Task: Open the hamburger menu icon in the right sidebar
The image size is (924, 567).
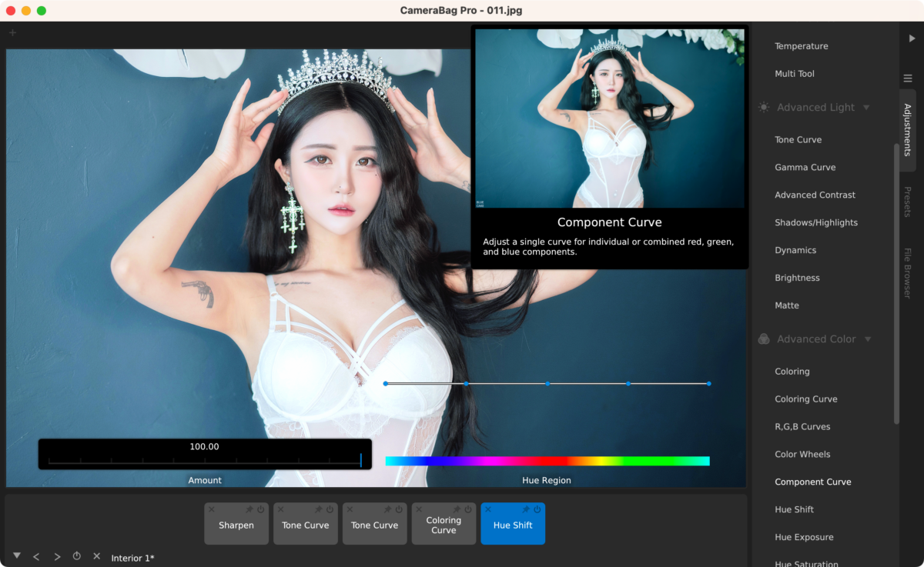Action: [908, 78]
